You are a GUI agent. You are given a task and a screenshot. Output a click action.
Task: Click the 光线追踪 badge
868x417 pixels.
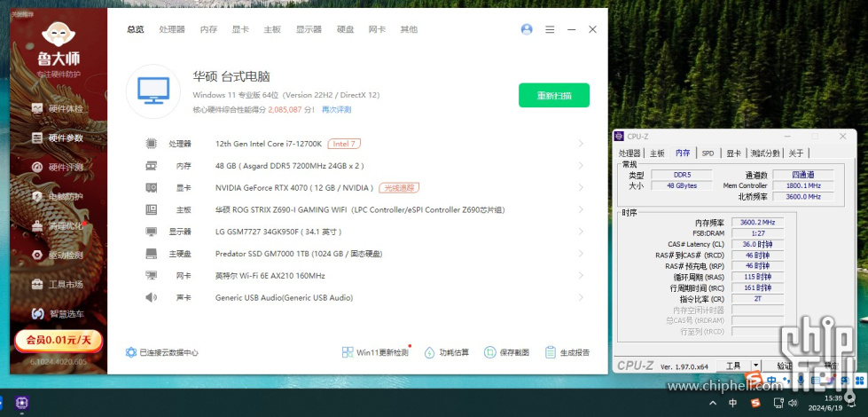399,188
